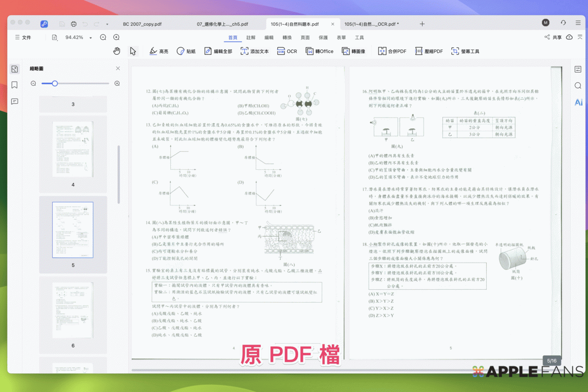Open the AI assistant in right sidebar
The height and width of the screenshot is (392, 588).
578,102
